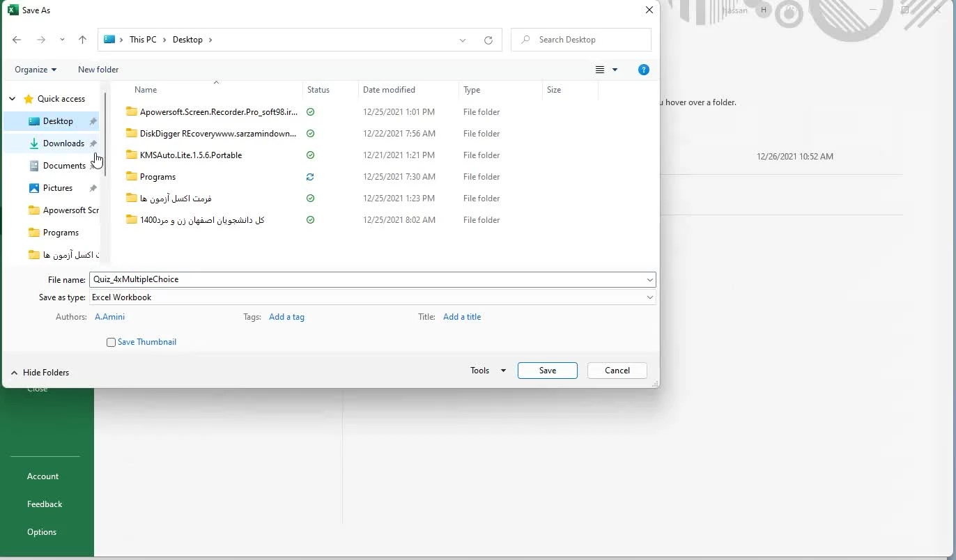Open the Help question mark icon
Screen dimensions: 956x560
tap(644, 70)
